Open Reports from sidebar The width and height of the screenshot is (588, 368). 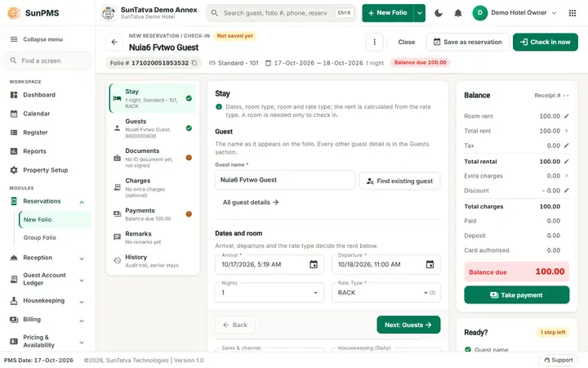pos(48,151)
